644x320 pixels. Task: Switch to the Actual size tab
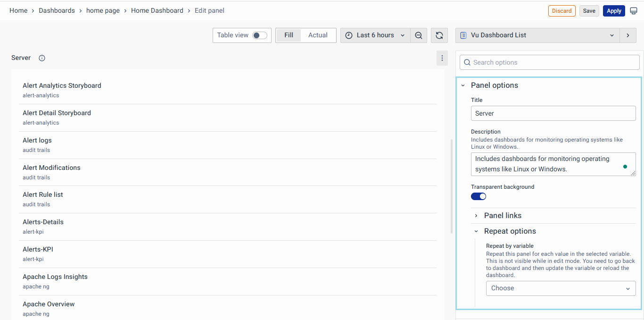point(318,35)
